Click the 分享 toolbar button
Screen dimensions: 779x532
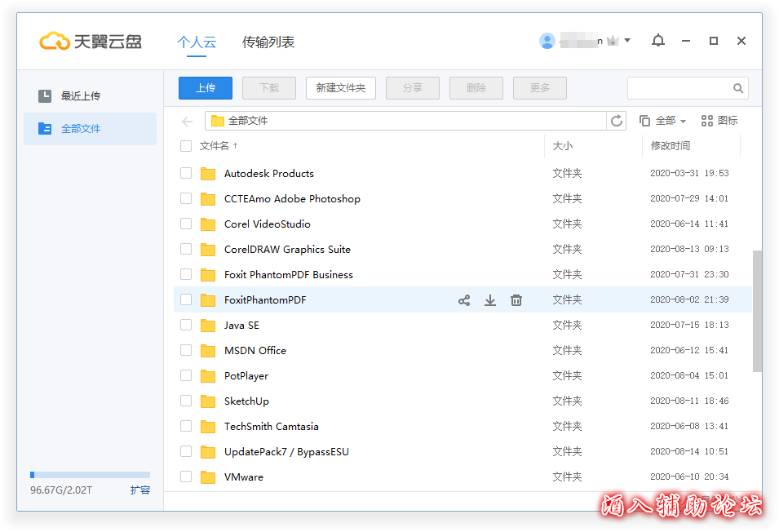click(413, 88)
